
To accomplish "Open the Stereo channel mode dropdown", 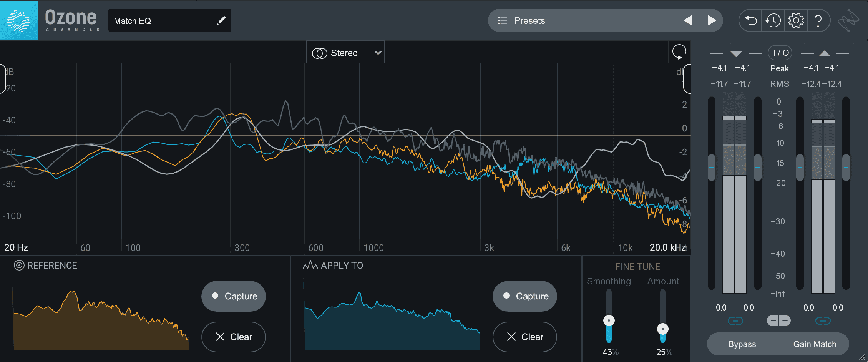I will [x=345, y=53].
